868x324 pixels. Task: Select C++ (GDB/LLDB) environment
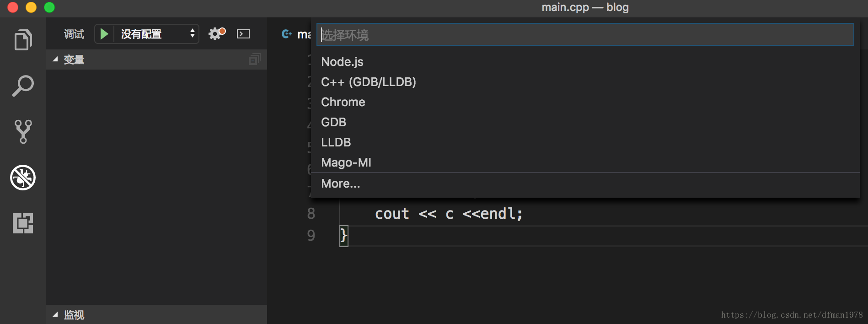pos(585,82)
